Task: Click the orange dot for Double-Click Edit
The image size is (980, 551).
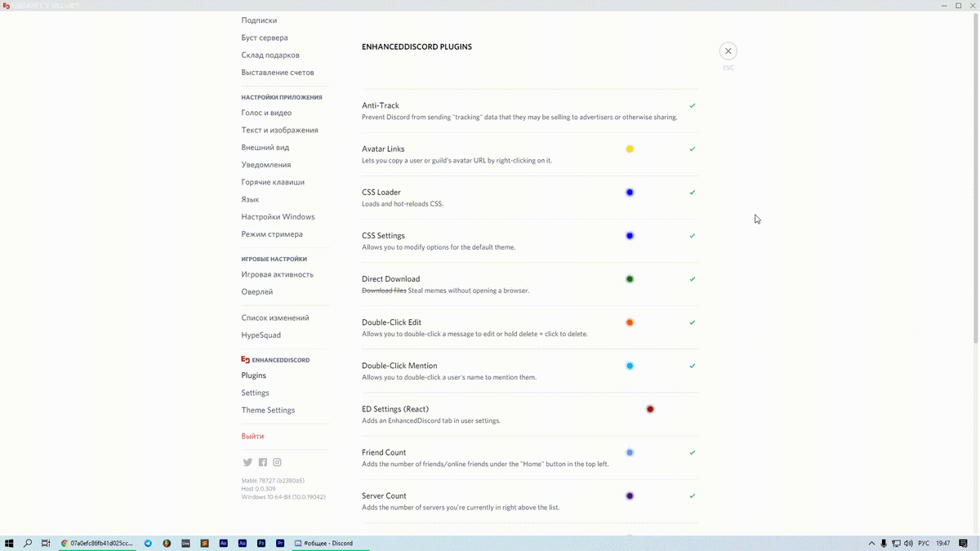Action: [x=630, y=322]
